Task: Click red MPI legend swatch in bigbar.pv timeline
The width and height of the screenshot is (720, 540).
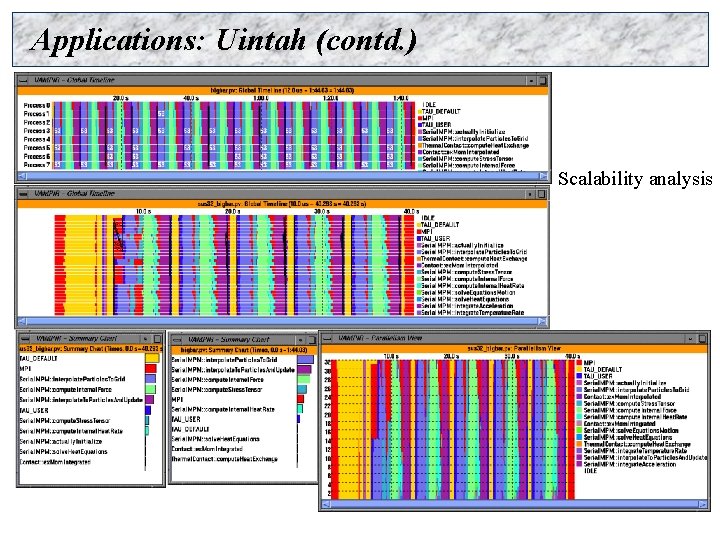Action: click(419, 118)
